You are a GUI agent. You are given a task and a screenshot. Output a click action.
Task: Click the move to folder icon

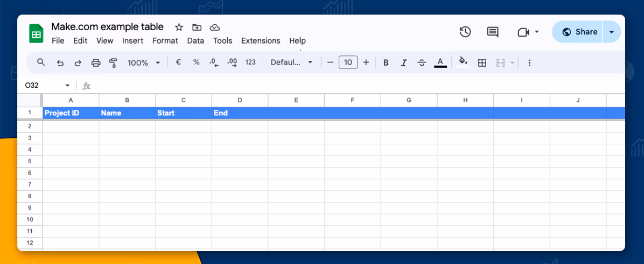click(x=197, y=27)
